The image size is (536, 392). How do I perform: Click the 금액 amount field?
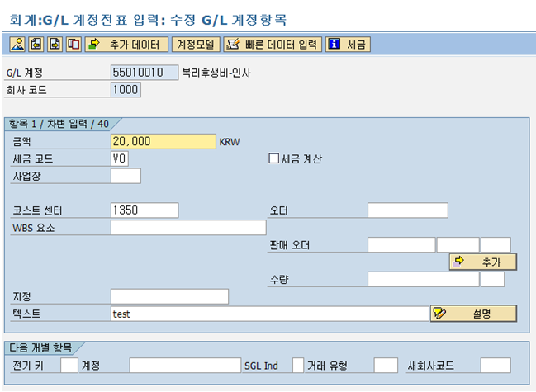coord(164,141)
